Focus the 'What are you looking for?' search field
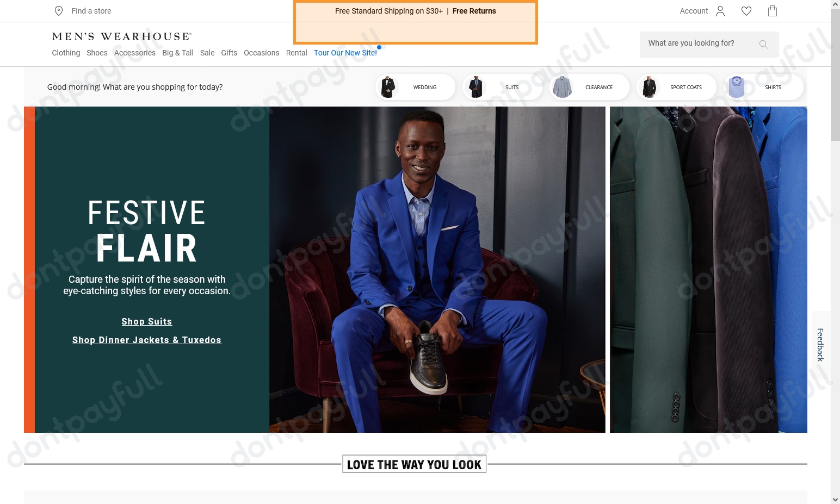840x504 pixels. point(699,43)
